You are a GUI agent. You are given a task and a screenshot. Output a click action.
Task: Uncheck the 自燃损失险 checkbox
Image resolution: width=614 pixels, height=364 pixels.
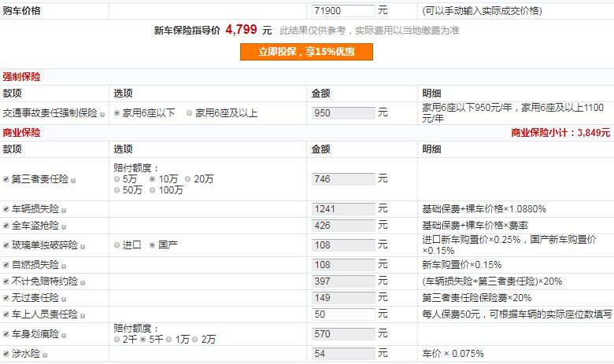tap(6, 265)
